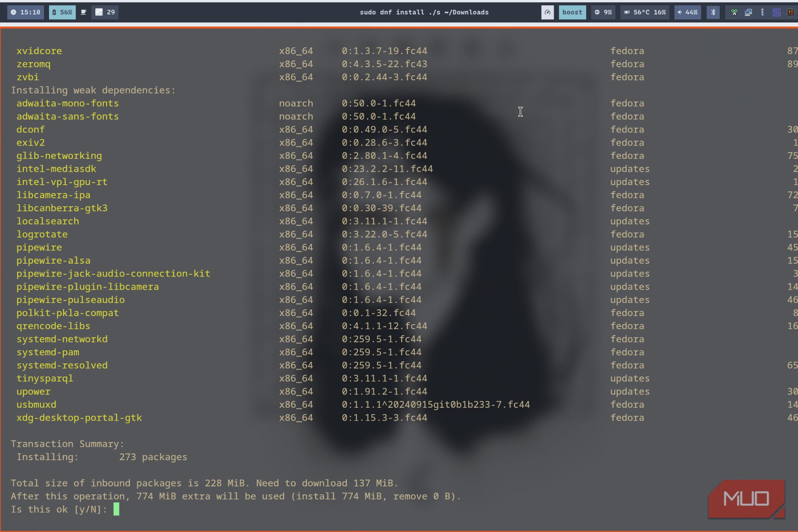
Task: Click the '774 MiB extra will be used' text
Action: click(210, 496)
